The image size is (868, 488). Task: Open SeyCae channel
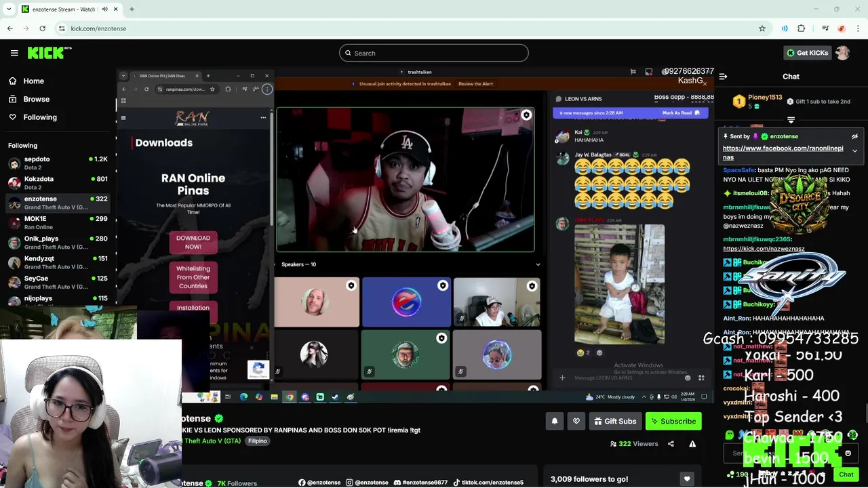click(58, 282)
